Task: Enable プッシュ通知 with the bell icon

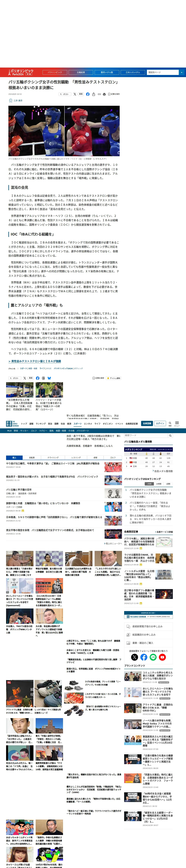Action: [x=113, y=378]
